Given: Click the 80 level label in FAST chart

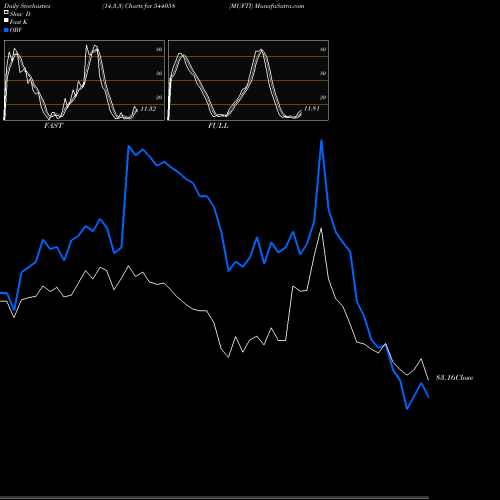Looking at the screenshot, I should click(x=159, y=49).
